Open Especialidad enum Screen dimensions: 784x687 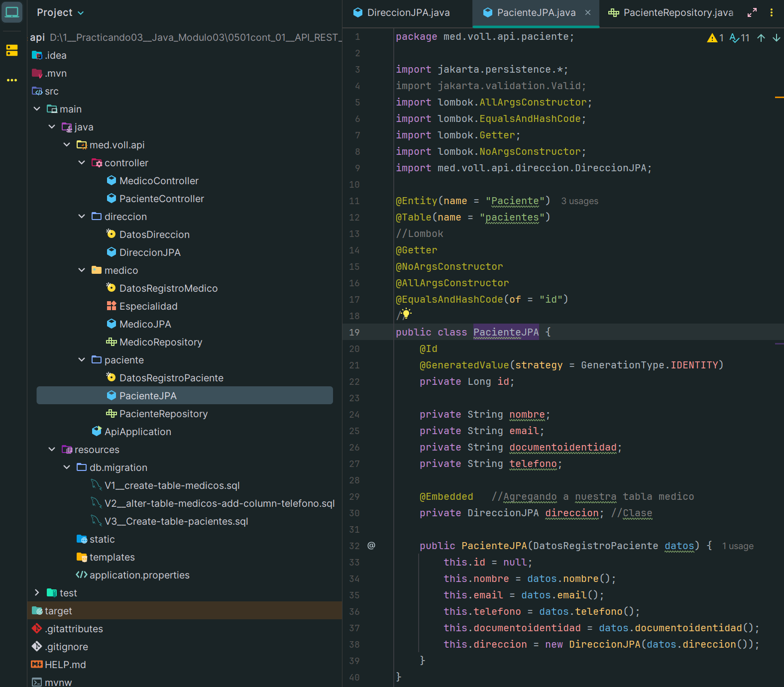(142, 306)
